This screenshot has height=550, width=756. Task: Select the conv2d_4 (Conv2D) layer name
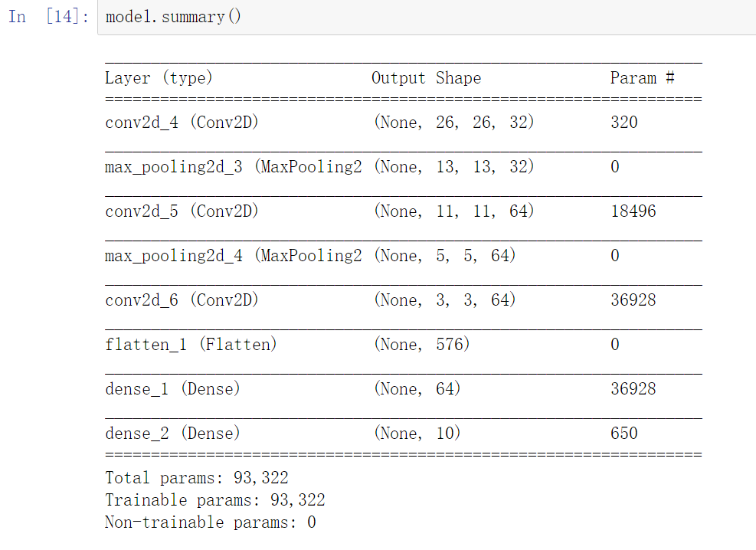[182, 123]
